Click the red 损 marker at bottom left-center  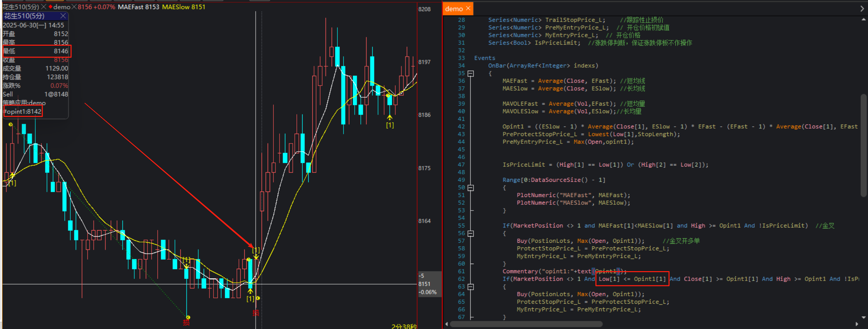[186, 323]
